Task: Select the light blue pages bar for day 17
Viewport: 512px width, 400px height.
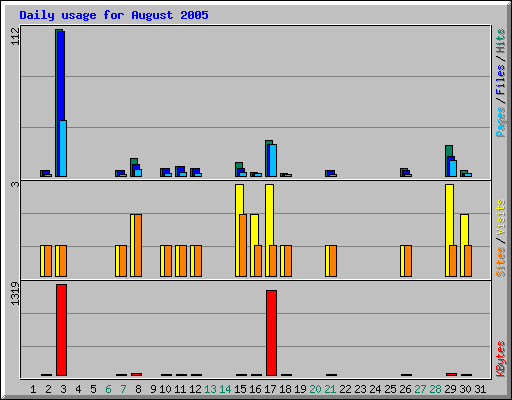Action: 273,160
